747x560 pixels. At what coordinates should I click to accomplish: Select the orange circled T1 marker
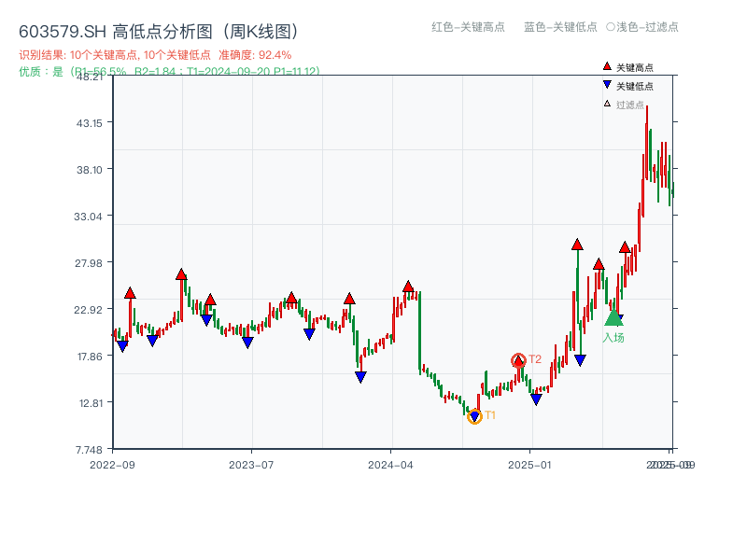tap(474, 416)
